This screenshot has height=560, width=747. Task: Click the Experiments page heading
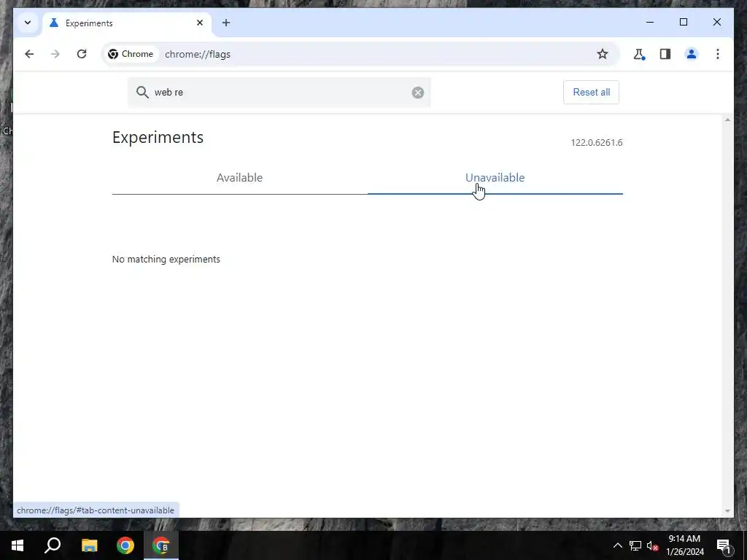point(158,137)
